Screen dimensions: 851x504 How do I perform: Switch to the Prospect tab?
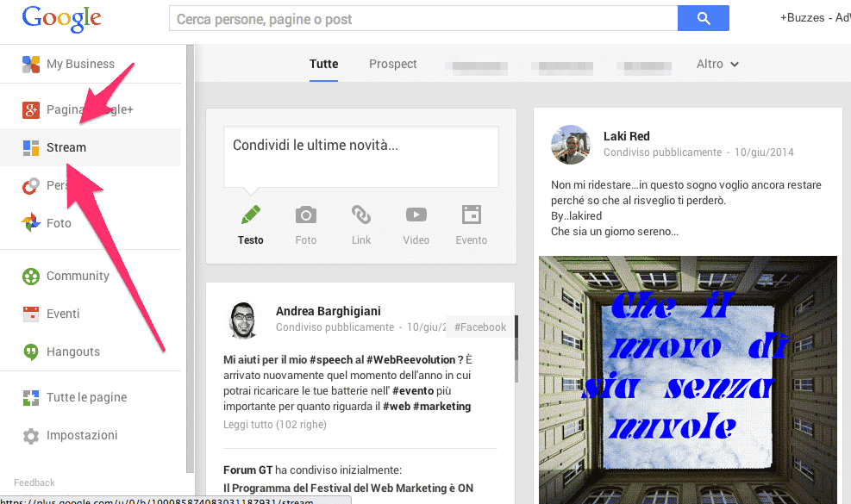point(393,64)
